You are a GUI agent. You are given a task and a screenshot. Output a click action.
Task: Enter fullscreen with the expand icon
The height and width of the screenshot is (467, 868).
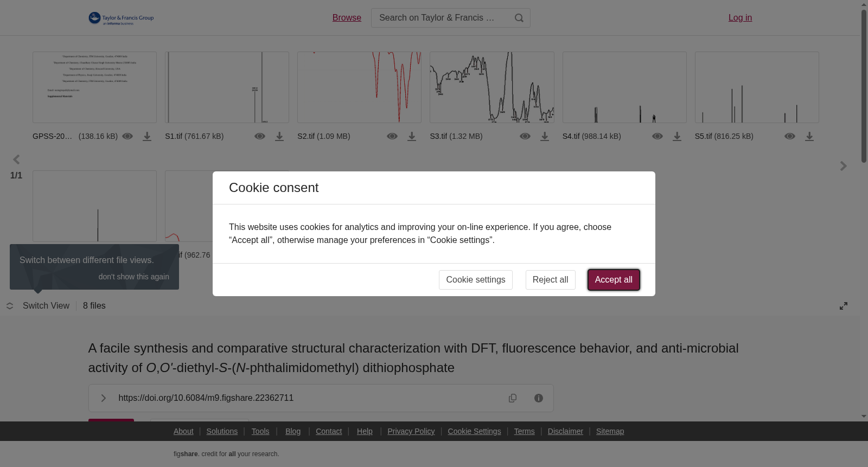click(844, 306)
